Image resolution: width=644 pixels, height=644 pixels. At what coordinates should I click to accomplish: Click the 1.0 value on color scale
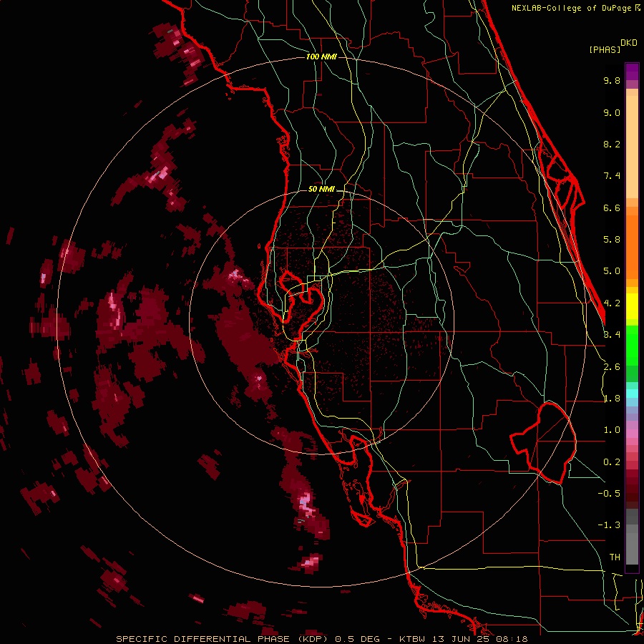pyautogui.click(x=612, y=430)
